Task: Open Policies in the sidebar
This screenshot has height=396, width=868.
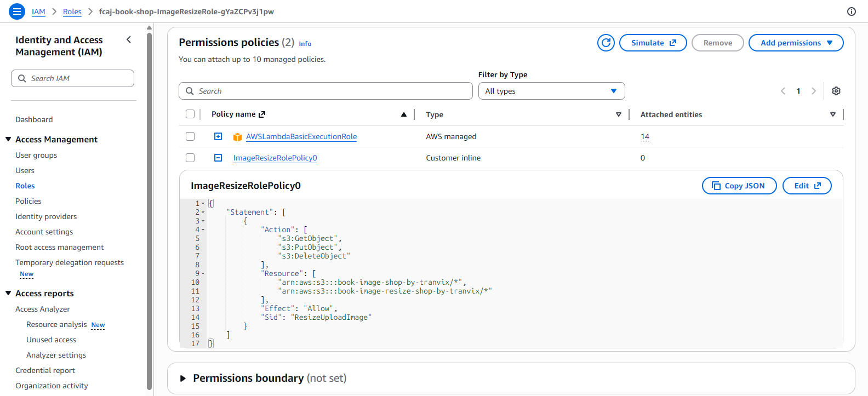Action: click(28, 201)
